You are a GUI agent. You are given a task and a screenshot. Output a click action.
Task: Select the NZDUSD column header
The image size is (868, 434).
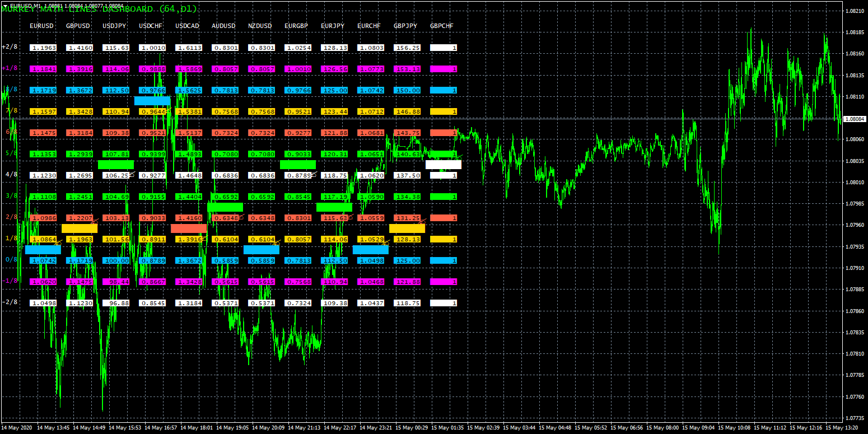(260, 26)
